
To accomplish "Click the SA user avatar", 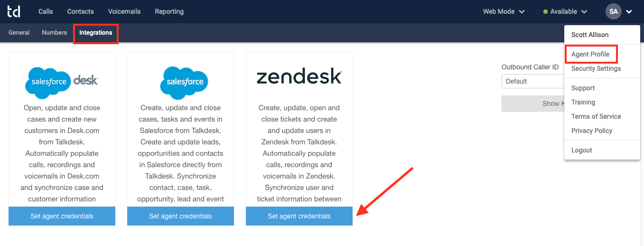I will [614, 11].
